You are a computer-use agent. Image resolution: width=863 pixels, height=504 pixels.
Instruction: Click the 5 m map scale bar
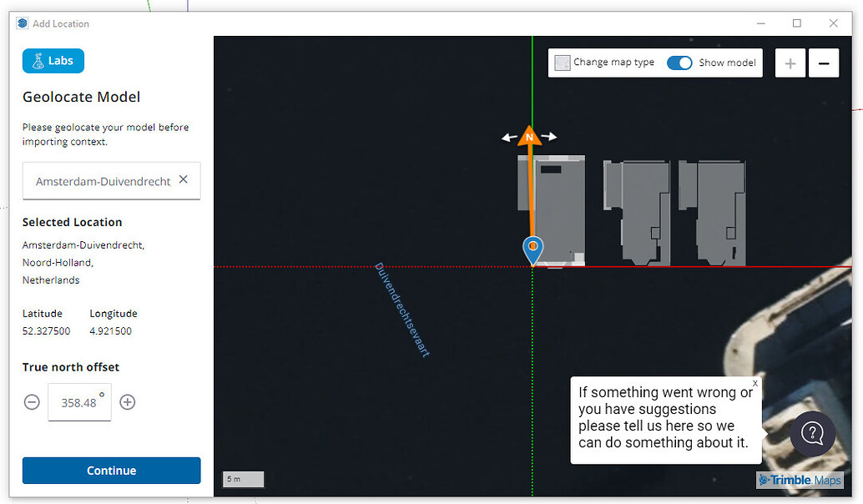pyautogui.click(x=242, y=478)
